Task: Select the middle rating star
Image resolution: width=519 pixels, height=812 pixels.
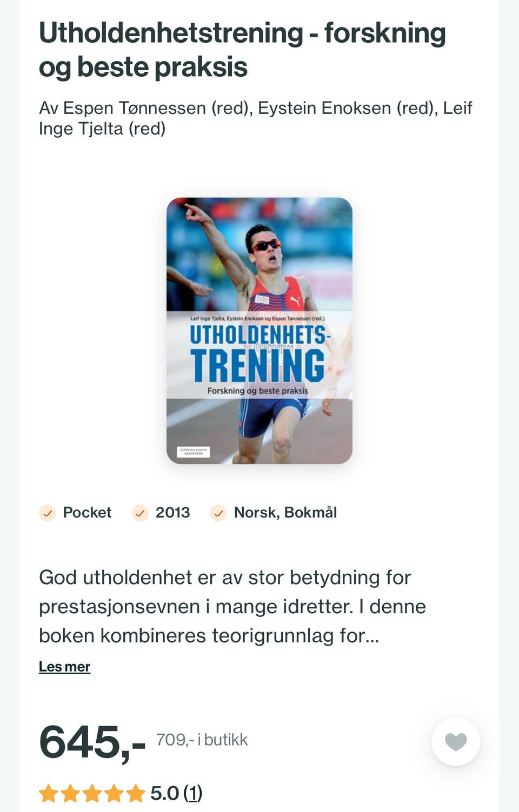Action: tap(92, 794)
